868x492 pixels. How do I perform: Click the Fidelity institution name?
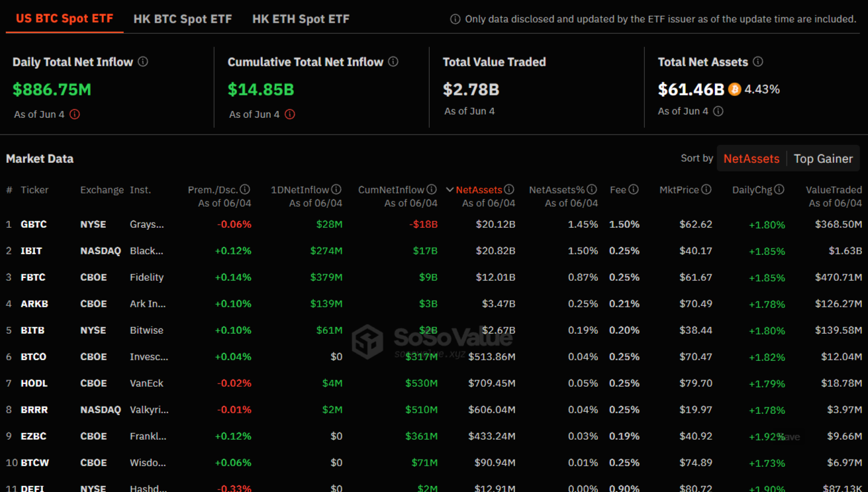pos(147,277)
